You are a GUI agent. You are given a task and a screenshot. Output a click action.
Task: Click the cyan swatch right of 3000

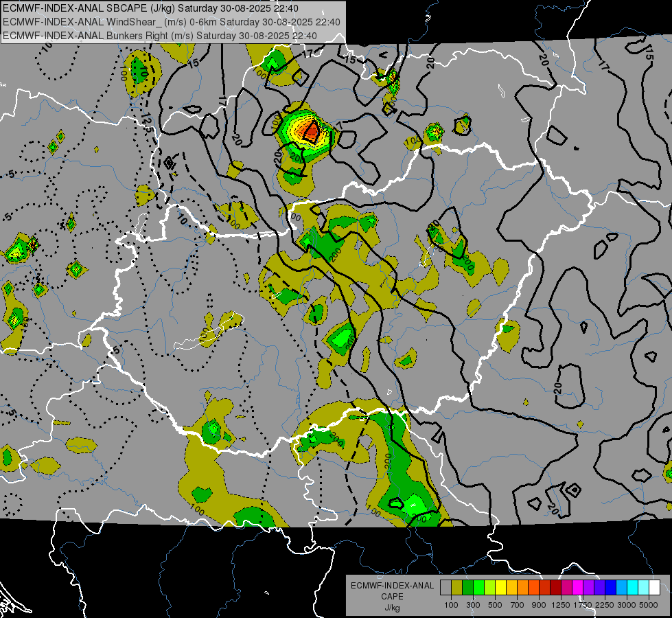(x=633, y=587)
